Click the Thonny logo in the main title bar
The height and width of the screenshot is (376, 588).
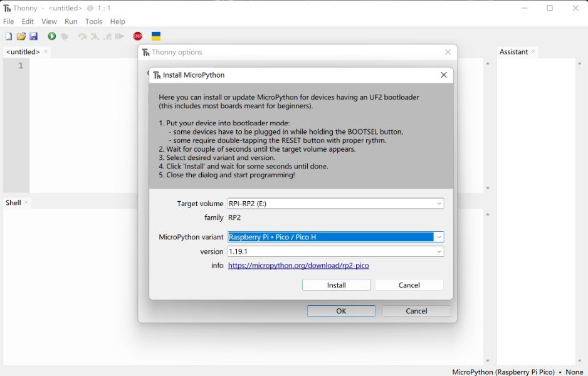coord(7,8)
